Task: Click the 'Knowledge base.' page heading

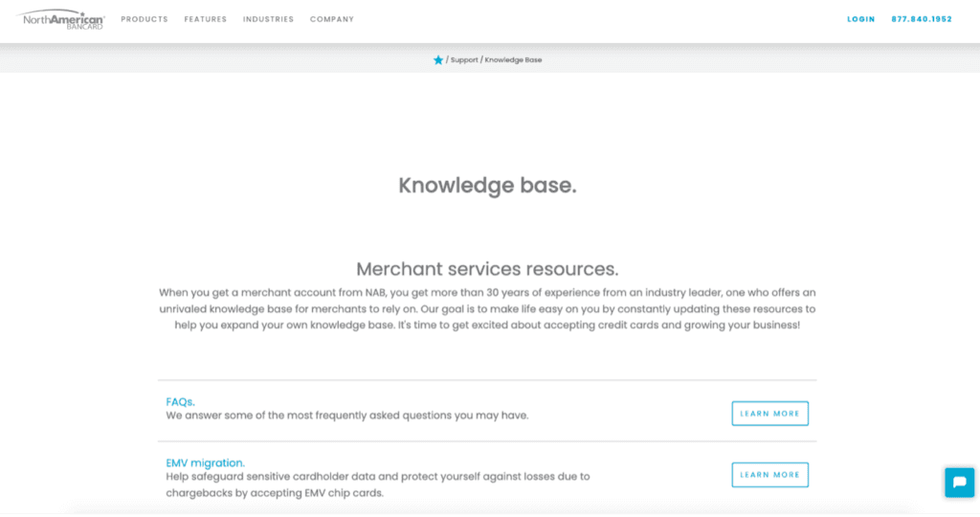Action: pos(487,185)
